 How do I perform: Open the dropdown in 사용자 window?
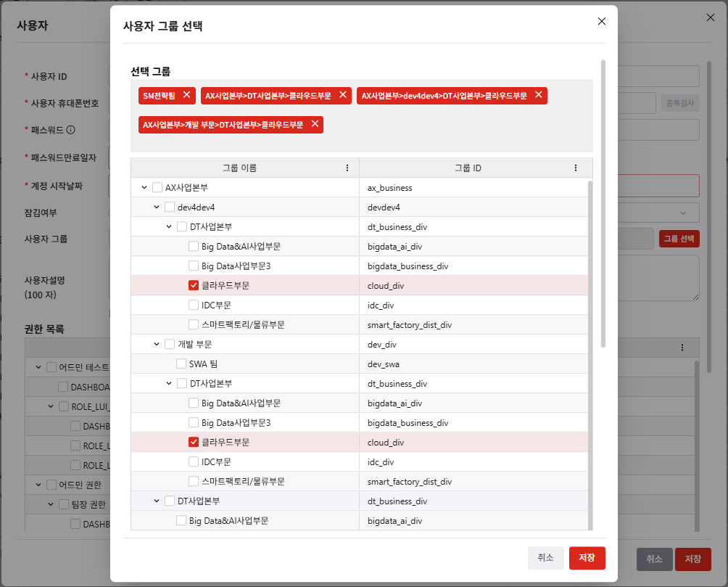click(x=683, y=213)
